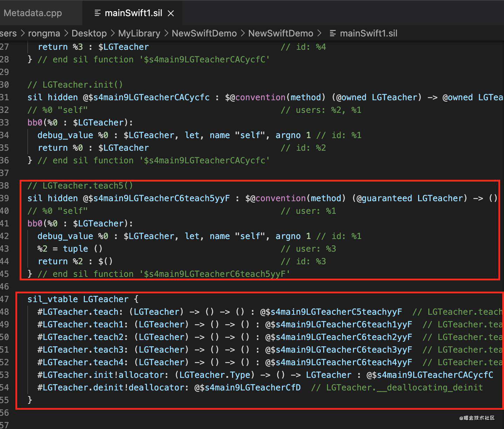Click '@$s4main9LGTeacherC6teach4yyF' symbol

(339, 362)
